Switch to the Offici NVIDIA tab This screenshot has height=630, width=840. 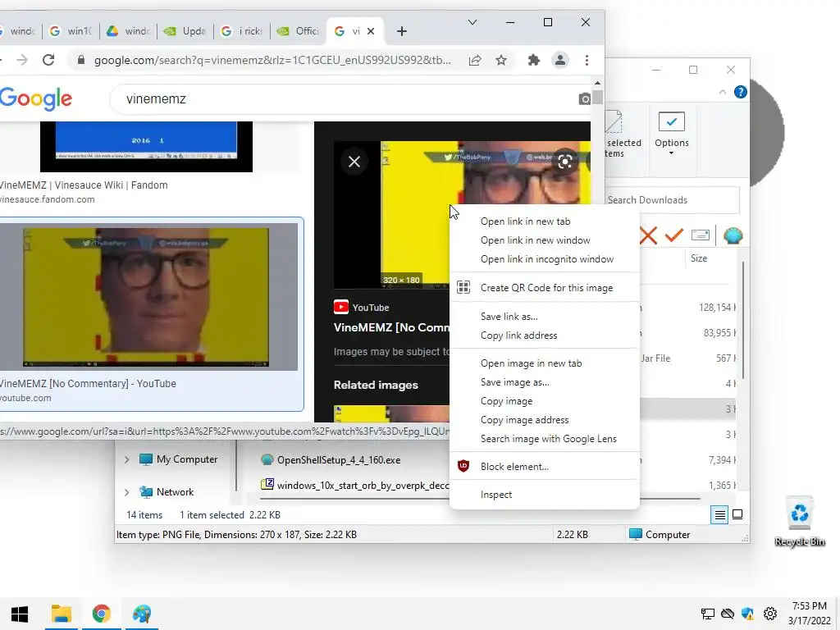pos(299,32)
